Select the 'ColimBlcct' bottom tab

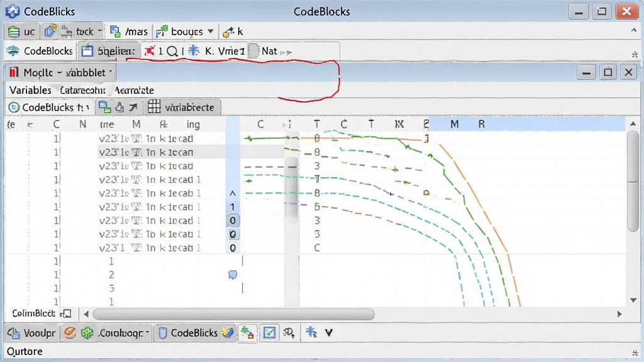tap(34, 314)
